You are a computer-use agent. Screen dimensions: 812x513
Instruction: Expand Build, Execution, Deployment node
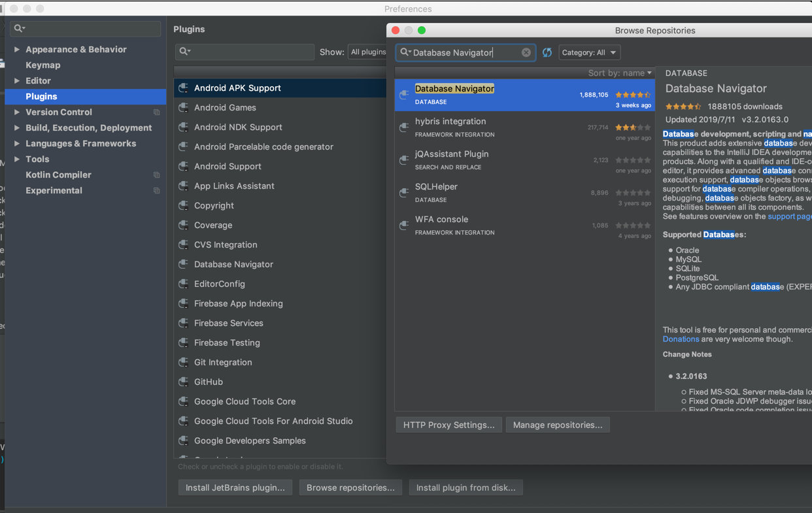17,128
